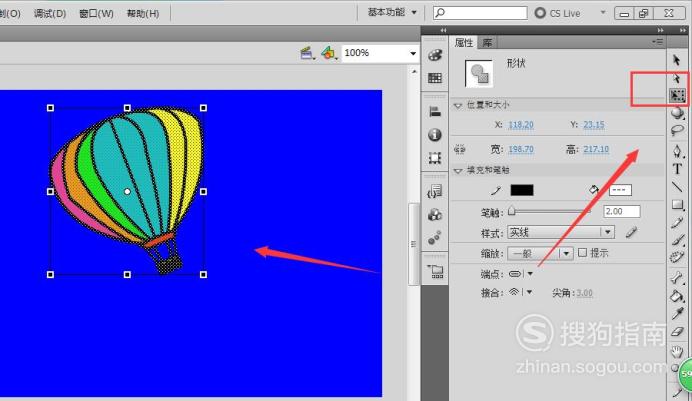This screenshot has width=692, height=401.
Task: Open the 缩放 一般 scale dropdown
Action: click(x=540, y=253)
